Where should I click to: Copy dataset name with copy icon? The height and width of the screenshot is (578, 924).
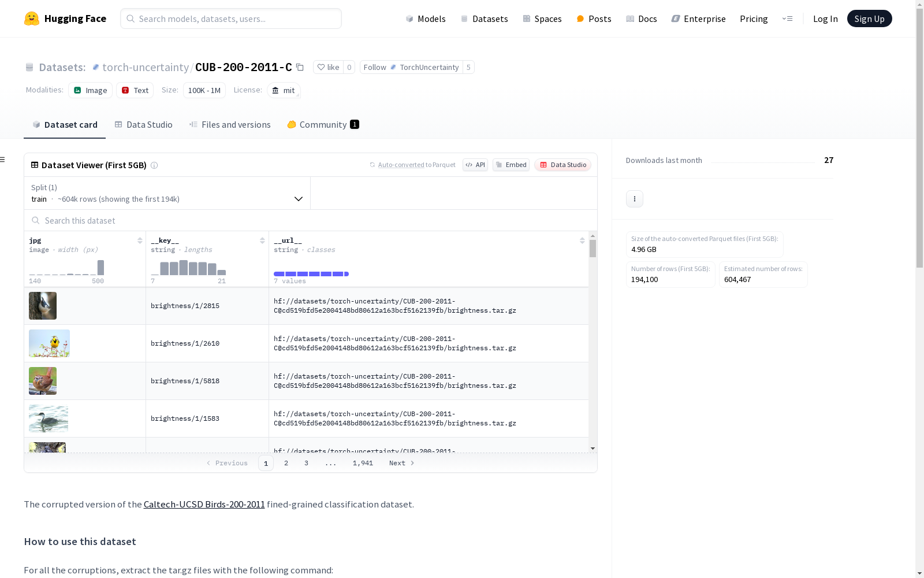[300, 67]
